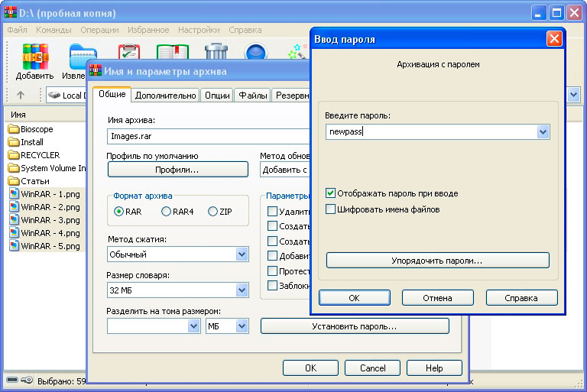Viewport: 587px width, 392px height.
Task: Click the Find blue magnifier toolbar icon
Action: point(256,52)
